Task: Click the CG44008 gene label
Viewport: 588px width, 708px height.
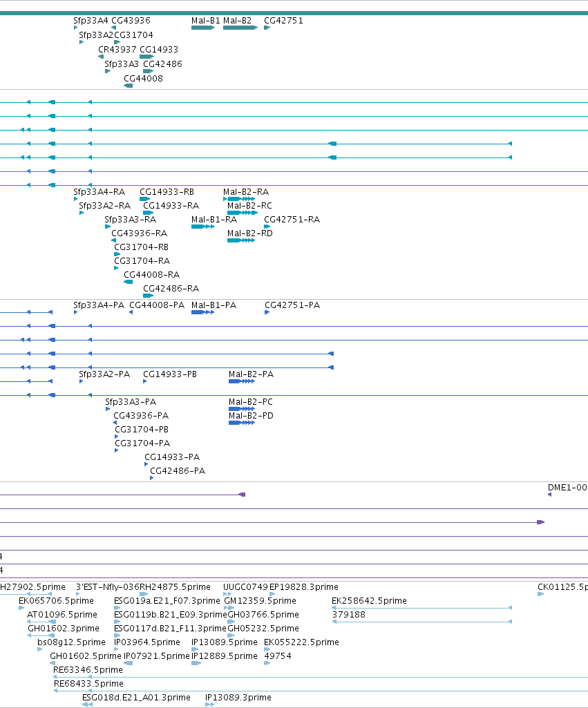Action: [x=143, y=79]
